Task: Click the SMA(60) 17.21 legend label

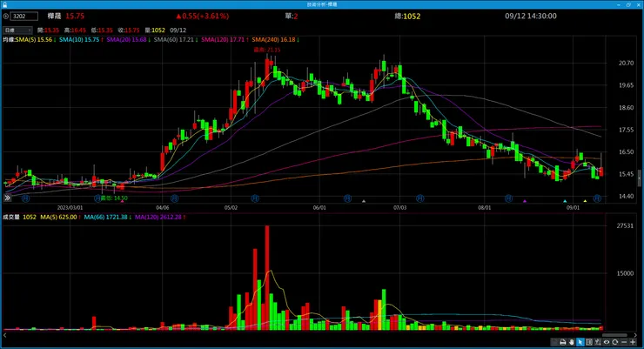Action: (174, 40)
